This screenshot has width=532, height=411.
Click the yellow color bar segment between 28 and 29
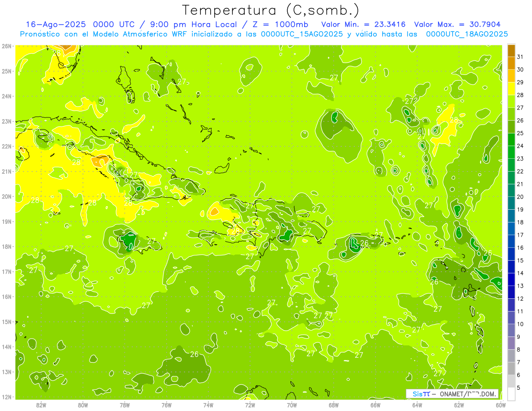click(x=511, y=89)
